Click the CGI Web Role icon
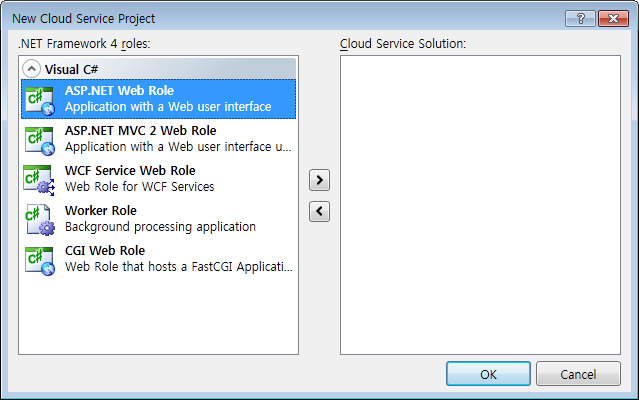The height and width of the screenshot is (400, 639). coord(40,261)
